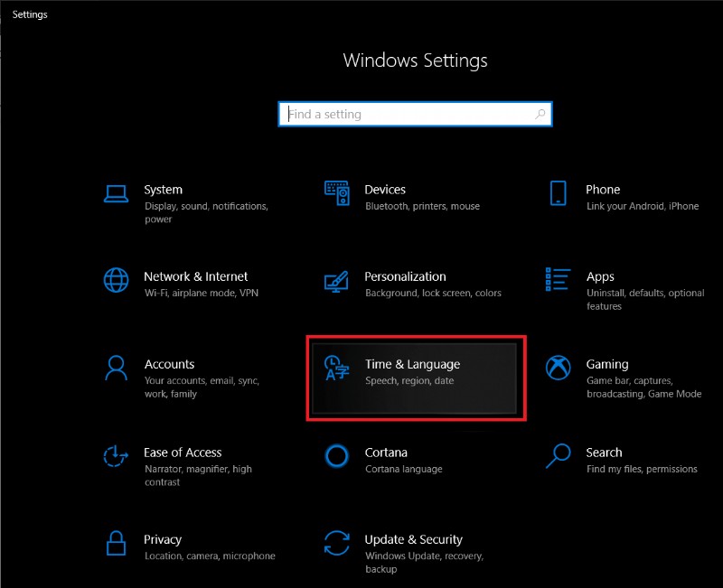
Task: Click the Settings title in the titlebar
Action: coord(29,14)
